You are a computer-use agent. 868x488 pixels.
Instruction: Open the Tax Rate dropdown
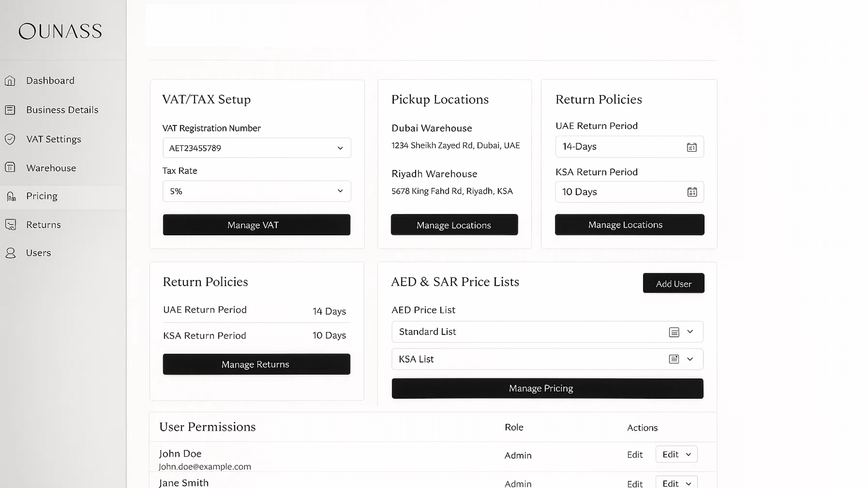[340, 191]
